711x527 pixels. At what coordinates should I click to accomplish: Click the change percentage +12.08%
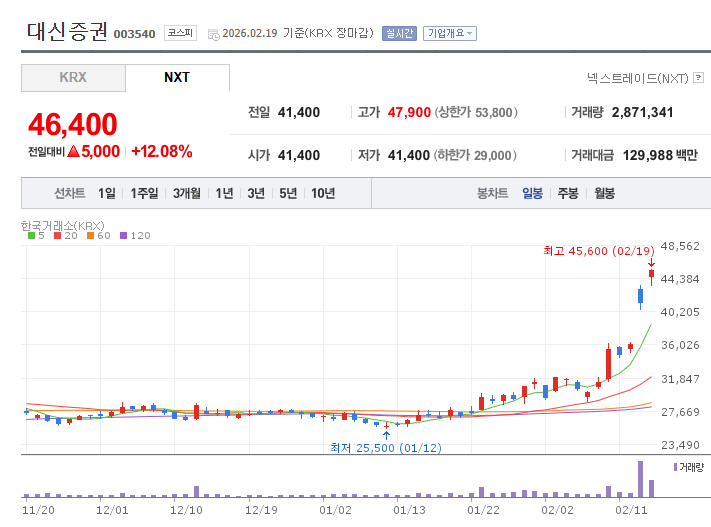[162, 151]
